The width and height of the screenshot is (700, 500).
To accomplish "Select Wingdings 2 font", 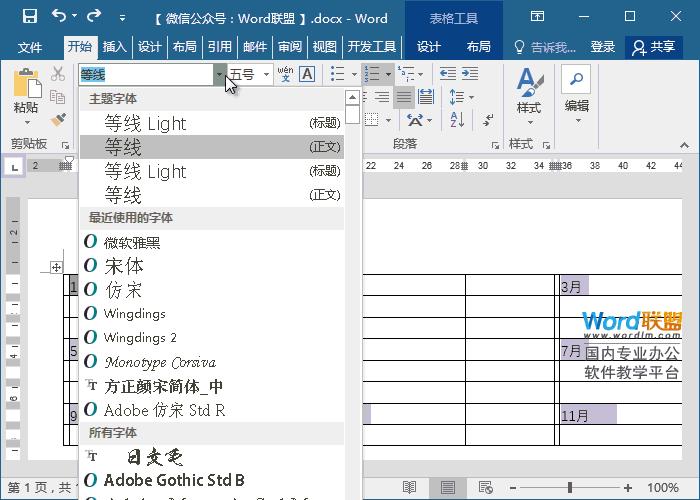I will pos(212,338).
